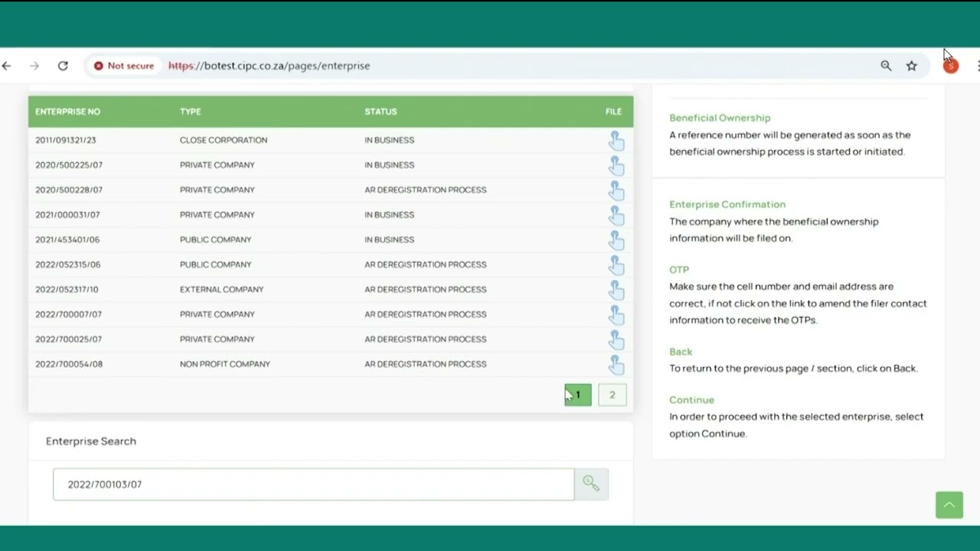Click the Enterprise Search section label
The height and width of the screenshot is (551, 980).
tap(91, 441)
